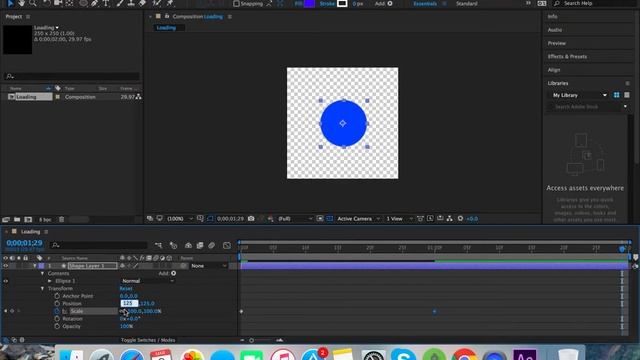Open the Preview panel

point(557,43)
